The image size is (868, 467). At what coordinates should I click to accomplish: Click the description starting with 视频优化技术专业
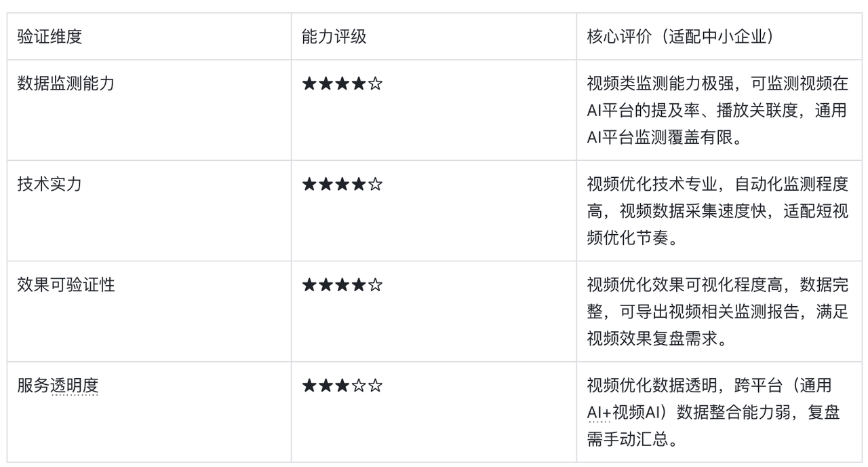[x=717, y=210]
